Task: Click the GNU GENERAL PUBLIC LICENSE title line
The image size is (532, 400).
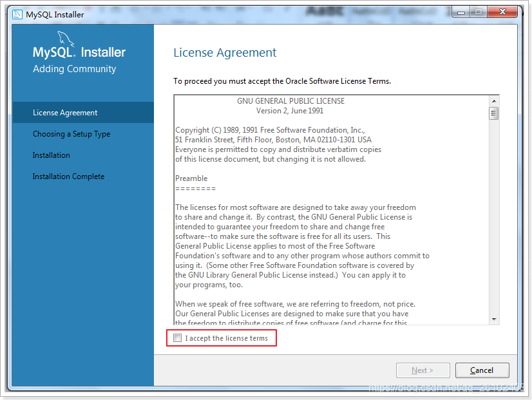Action: [x=290, y=101]
